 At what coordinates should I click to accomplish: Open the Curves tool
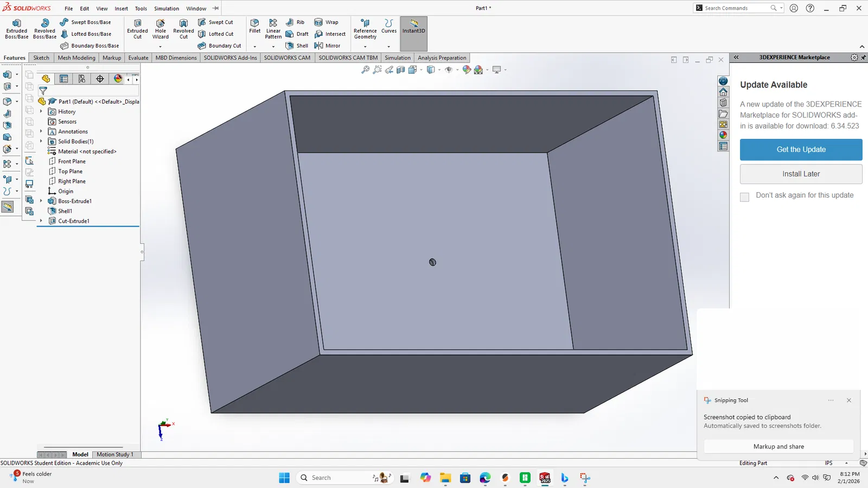pos(389,26)
